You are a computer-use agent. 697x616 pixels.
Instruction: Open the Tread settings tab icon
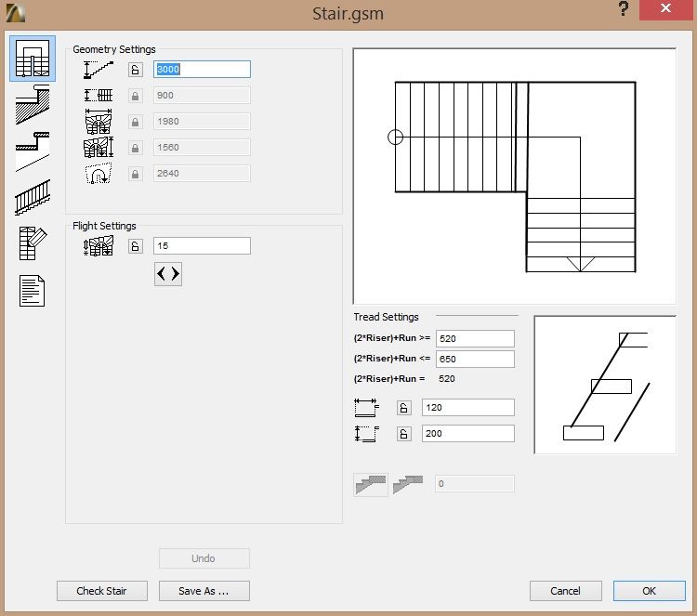[x=33, y=151]
